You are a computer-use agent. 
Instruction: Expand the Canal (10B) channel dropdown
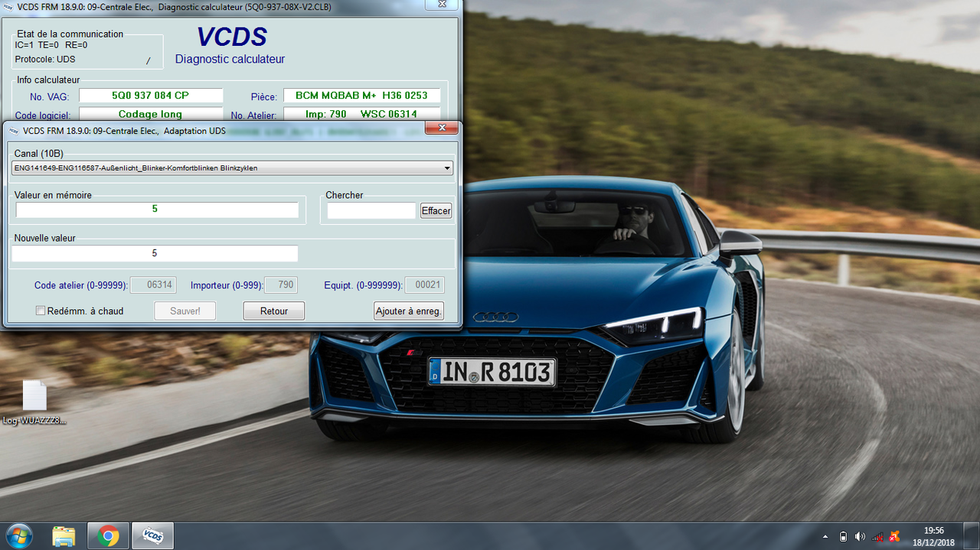click(x=447, y=168)
